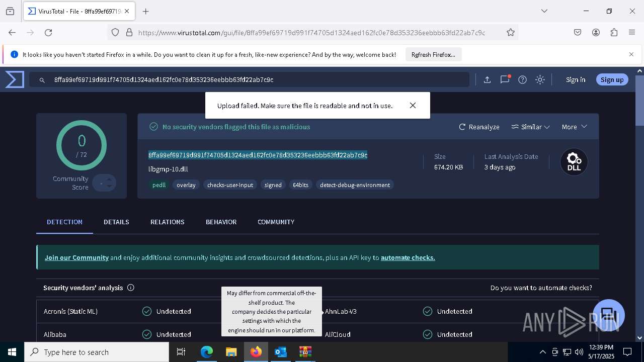The width and height of the screenshot is (644, 362).
Task: Click the 0/72 detection score circle
Action: 82,145
